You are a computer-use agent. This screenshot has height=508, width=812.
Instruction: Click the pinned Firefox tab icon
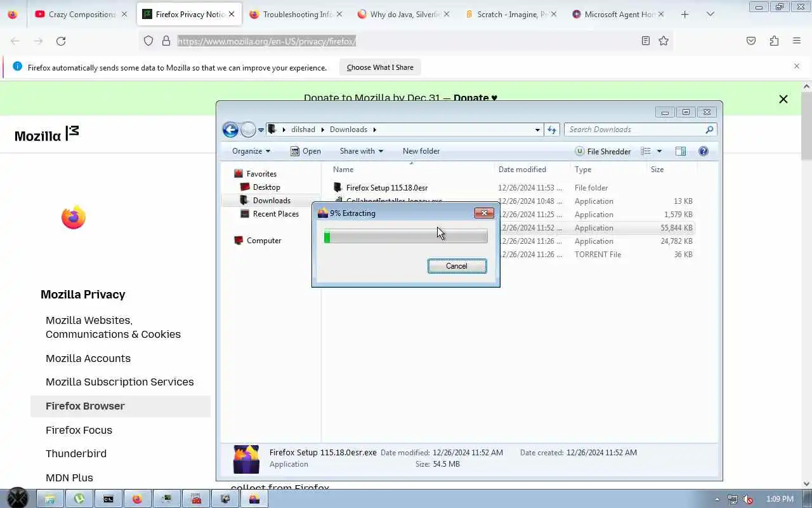13,14
